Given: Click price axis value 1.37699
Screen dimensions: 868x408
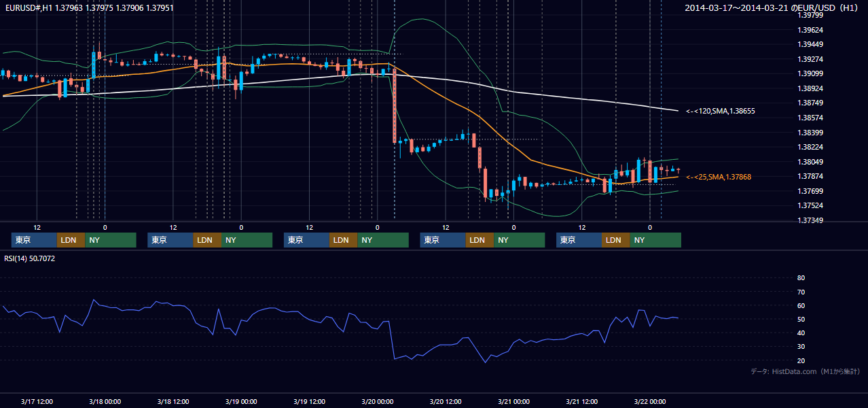Looking at the screenshot, I should coord(810,191).
